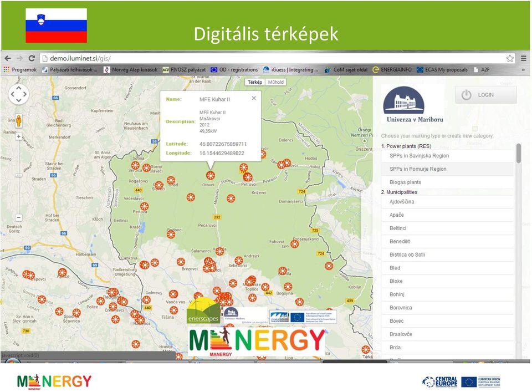Click the solar marker at Sotina

click(135, 165)
